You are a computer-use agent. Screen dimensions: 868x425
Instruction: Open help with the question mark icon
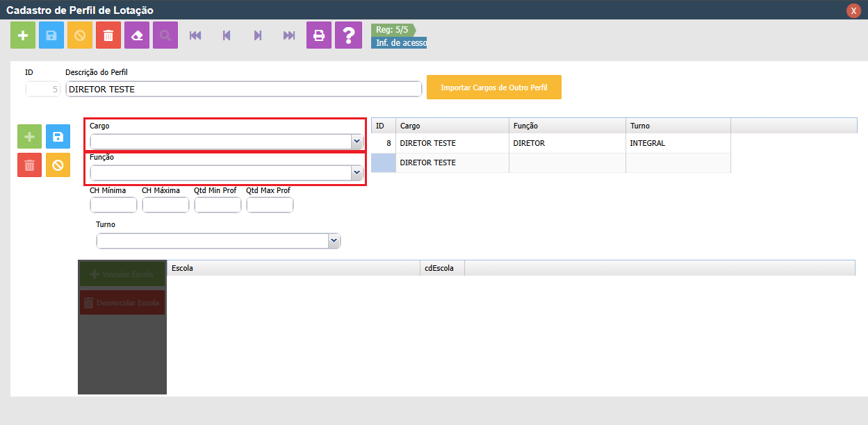tap(348, 35)
